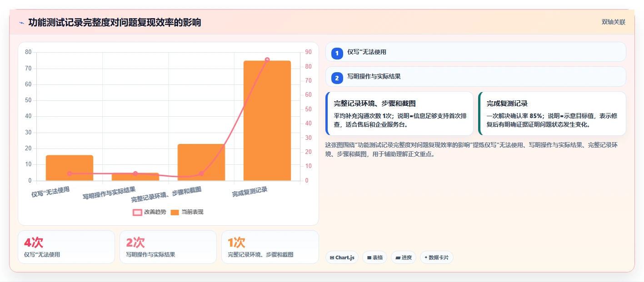Click the tallest orange bar for 完成复测记录
This screenshot has height=282, width=644.
(267, 120)
